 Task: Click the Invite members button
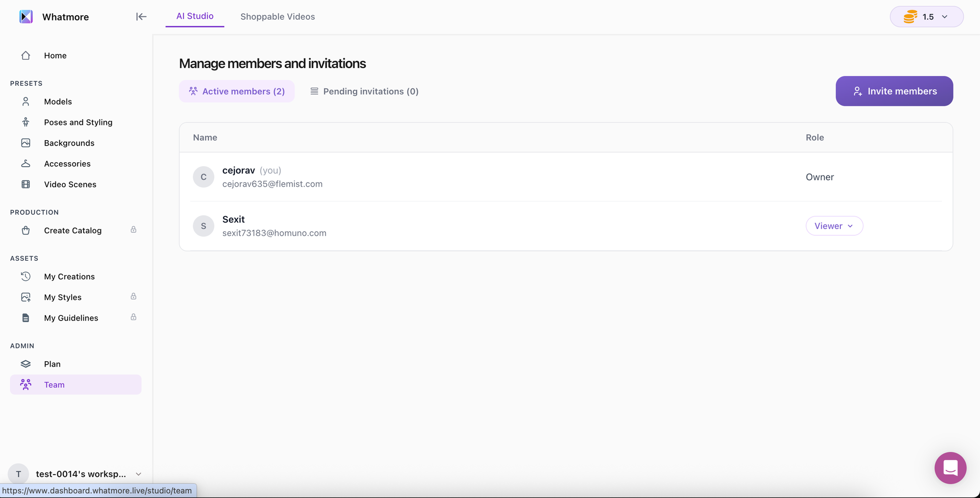(894, 91)
